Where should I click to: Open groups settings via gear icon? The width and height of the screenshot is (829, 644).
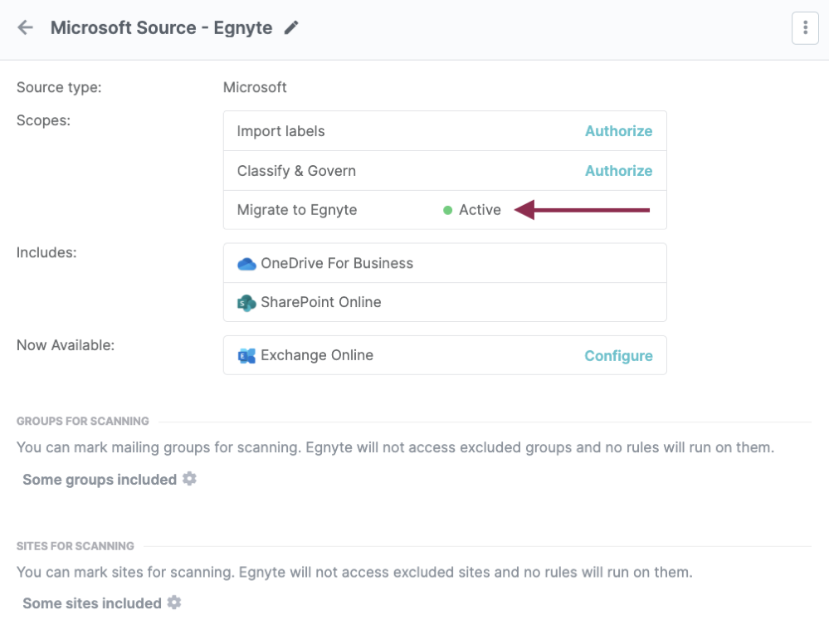coord(190,479)
